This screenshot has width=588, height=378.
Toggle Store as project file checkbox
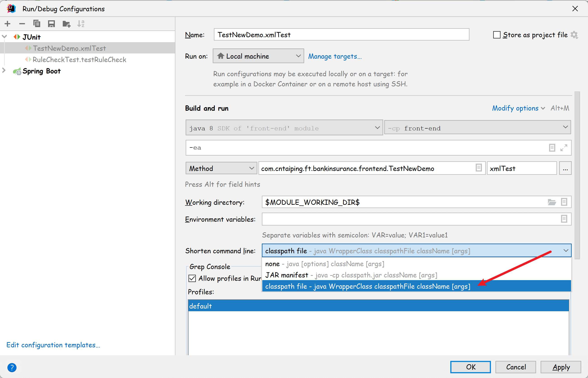pyautogui.click(x=497, y=35)
